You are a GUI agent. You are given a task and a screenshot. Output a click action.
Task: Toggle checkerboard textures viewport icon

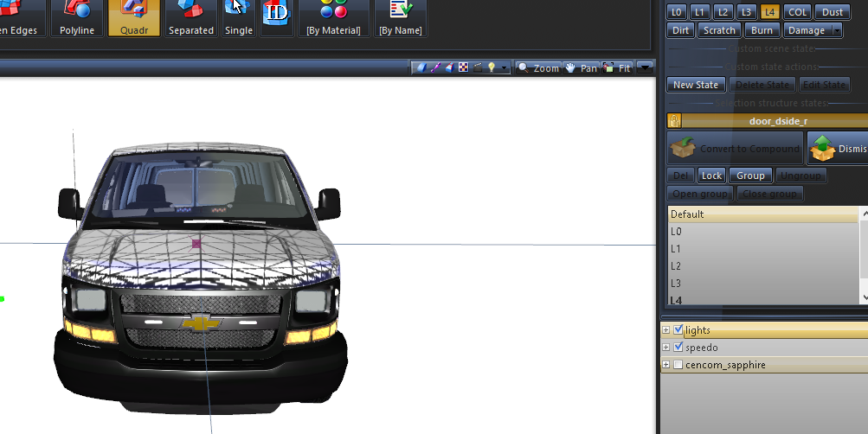(x=463, y=67)
